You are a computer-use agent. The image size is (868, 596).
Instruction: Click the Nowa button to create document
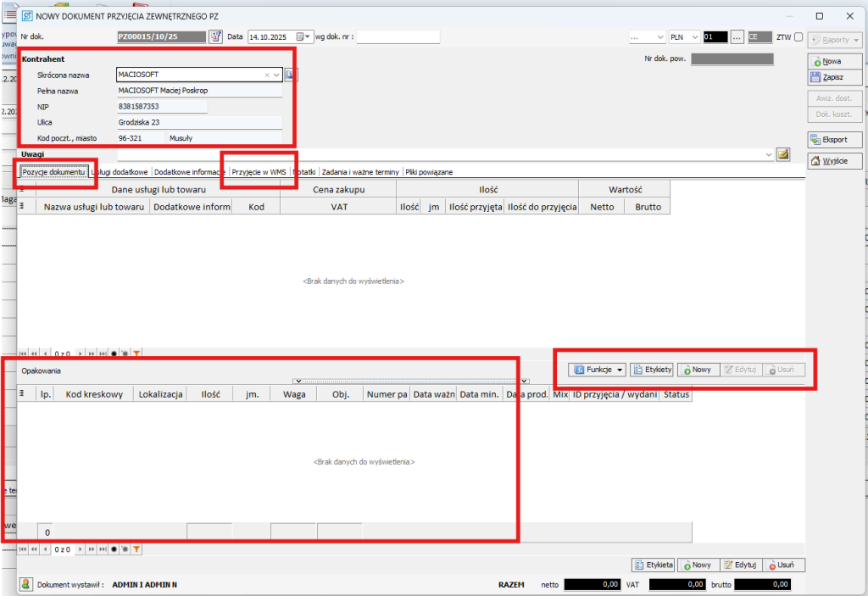(826, 61)
